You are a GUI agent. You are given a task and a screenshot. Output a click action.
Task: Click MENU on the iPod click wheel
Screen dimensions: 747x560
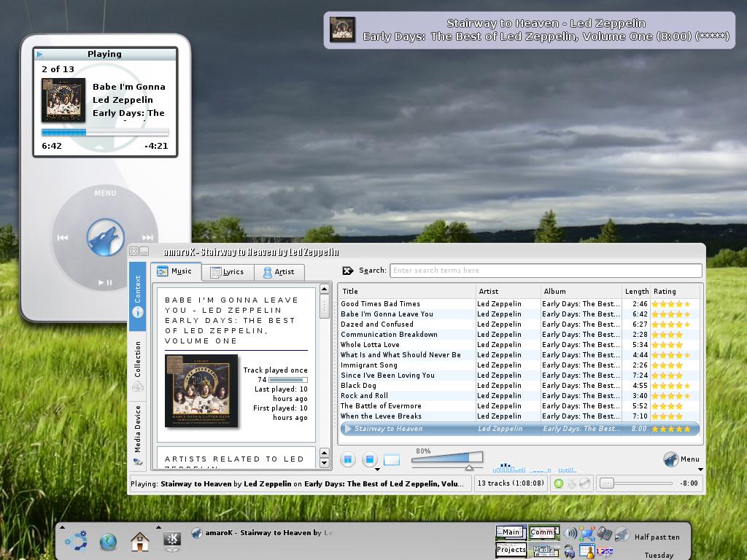(105, 192)
